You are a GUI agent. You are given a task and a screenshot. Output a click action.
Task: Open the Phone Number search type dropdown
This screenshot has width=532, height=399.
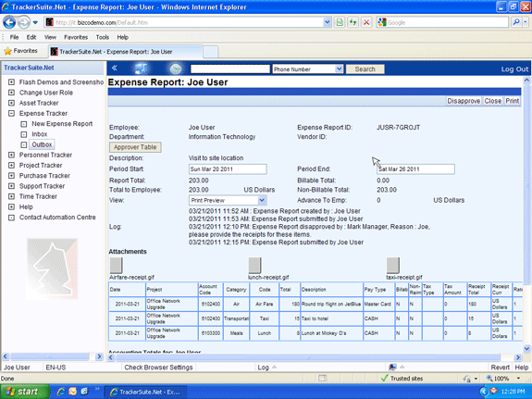[x=339, y=69]
